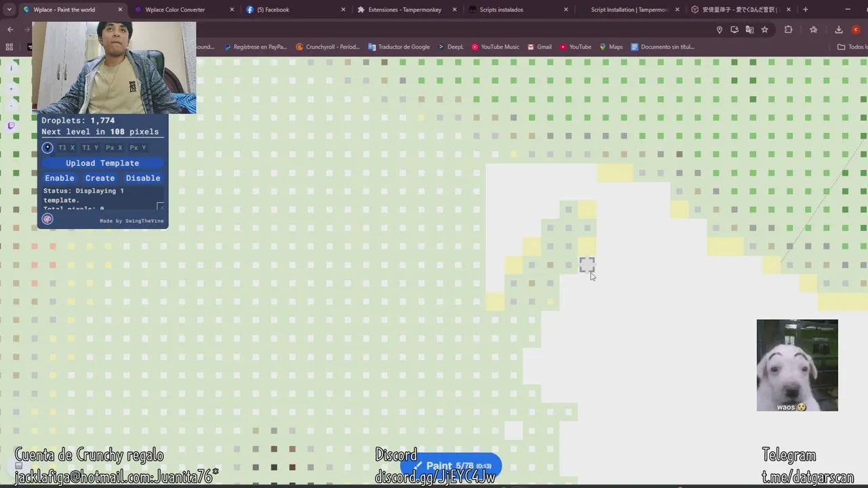Zoom out on the Wplace map
Viewport: 868px width, 488px height.
pos(11,105)
